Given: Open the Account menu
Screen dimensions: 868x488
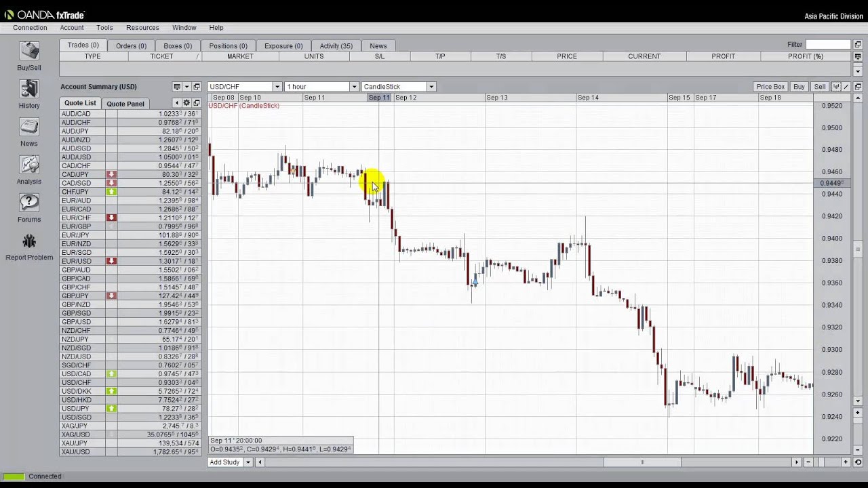Looking at the screenshot, I should point(72,28).
